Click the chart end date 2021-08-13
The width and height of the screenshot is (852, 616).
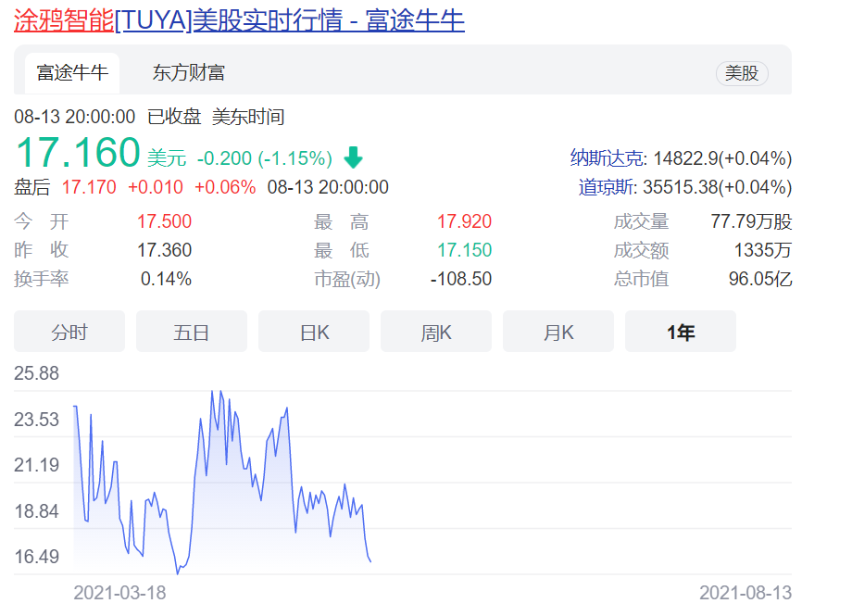point(745,593)
